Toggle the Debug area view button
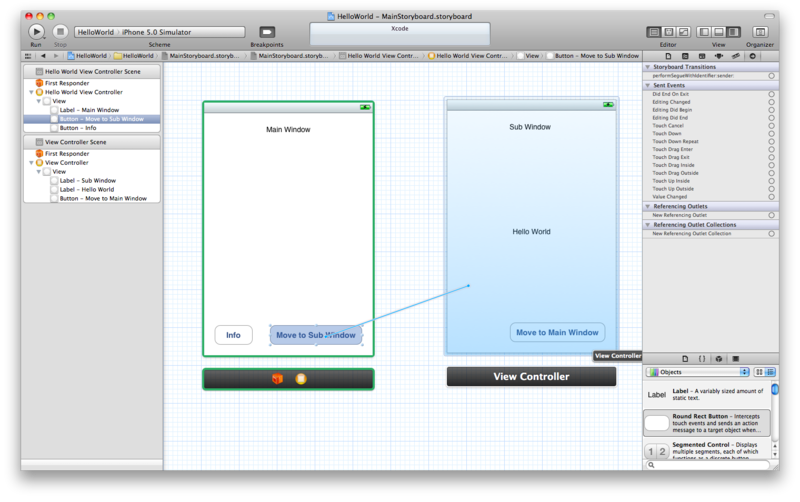 point(718,32)
